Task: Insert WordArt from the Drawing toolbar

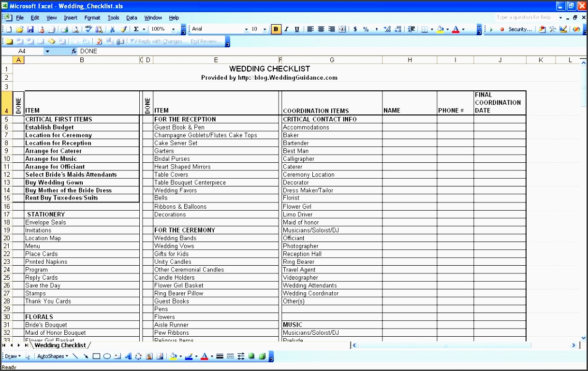Action: tap(128, 357)
